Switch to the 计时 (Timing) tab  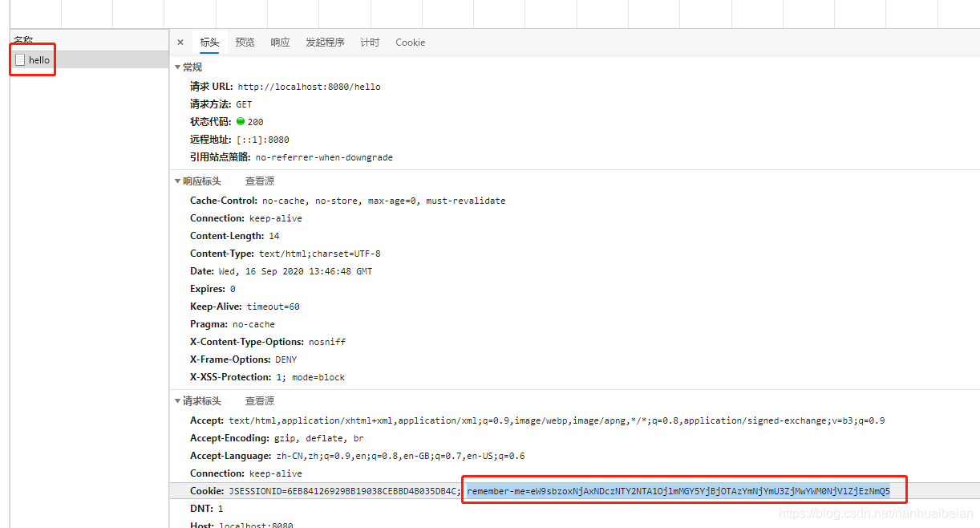[370, 42]
